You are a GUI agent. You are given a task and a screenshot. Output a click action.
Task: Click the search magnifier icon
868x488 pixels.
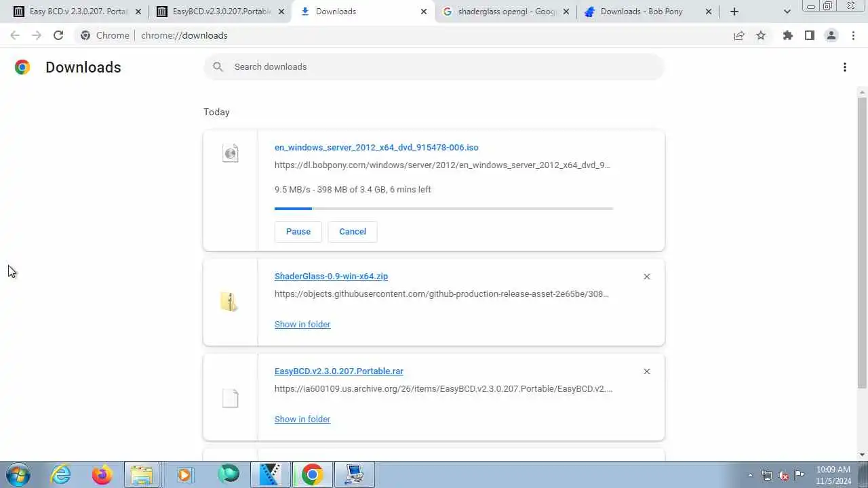(x=218, y=66)
